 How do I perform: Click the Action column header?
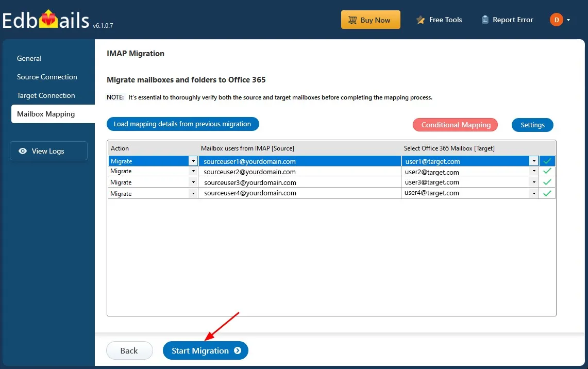(120, 148)
